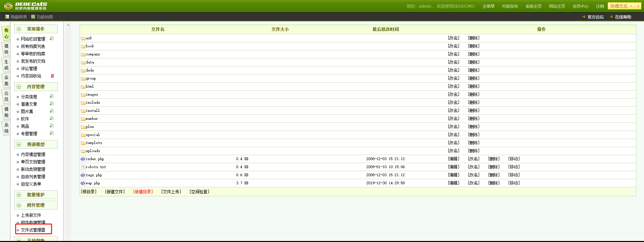
Task: Click the 新建目录 link
Action: [x=143, y=192]
